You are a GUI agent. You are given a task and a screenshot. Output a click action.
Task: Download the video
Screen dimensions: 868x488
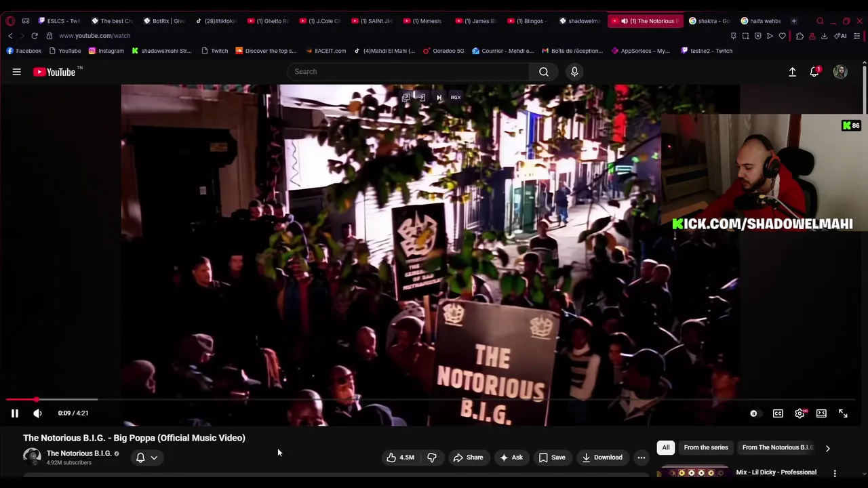(x=602, y=457)
